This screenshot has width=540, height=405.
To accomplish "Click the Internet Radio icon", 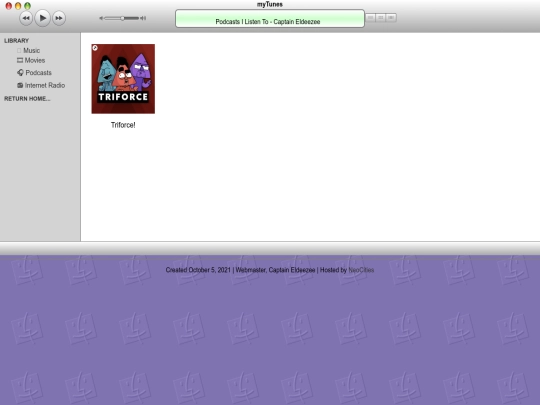I will pos(20,85).
